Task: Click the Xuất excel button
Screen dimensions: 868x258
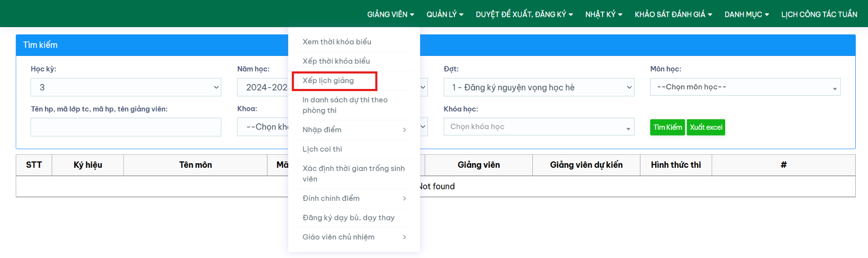Action: point(706,127)
